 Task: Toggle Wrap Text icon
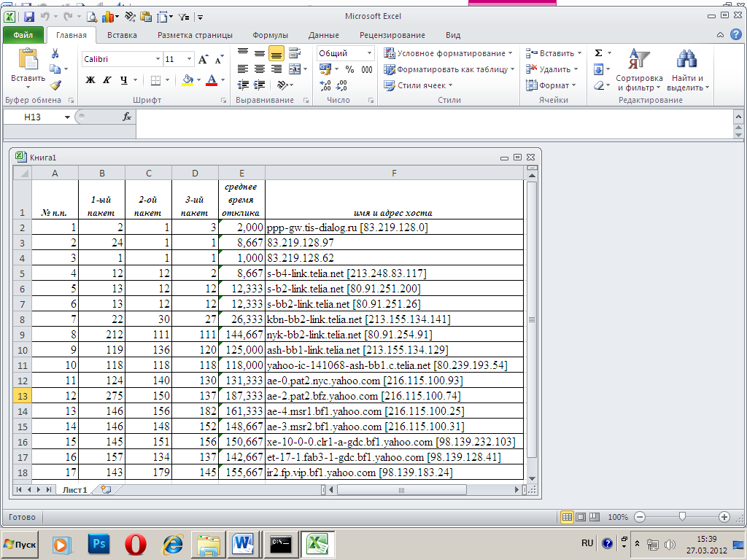(x=295, y=53)
